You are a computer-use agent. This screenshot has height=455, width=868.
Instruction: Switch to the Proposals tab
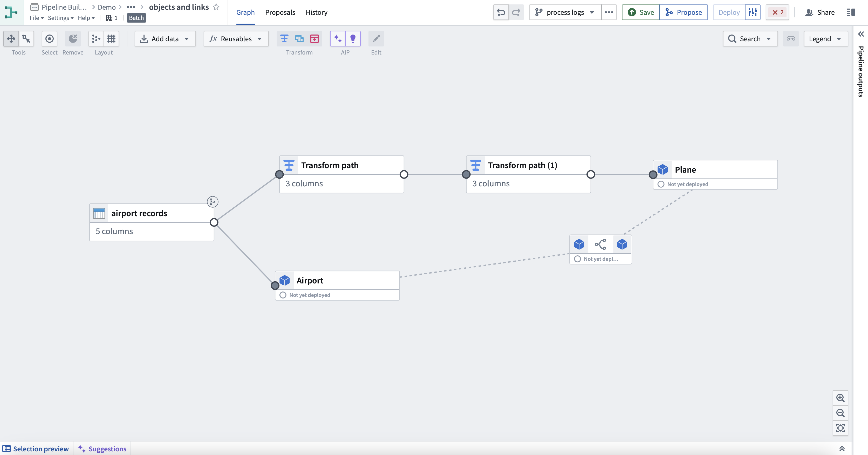[280, 12]
